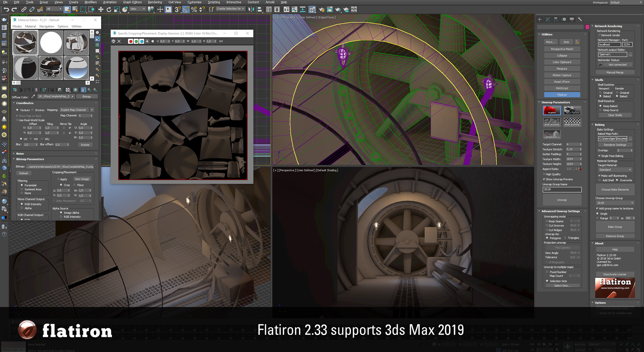Open Material Editor Navigation menu
644x352 pixels.
47,26
